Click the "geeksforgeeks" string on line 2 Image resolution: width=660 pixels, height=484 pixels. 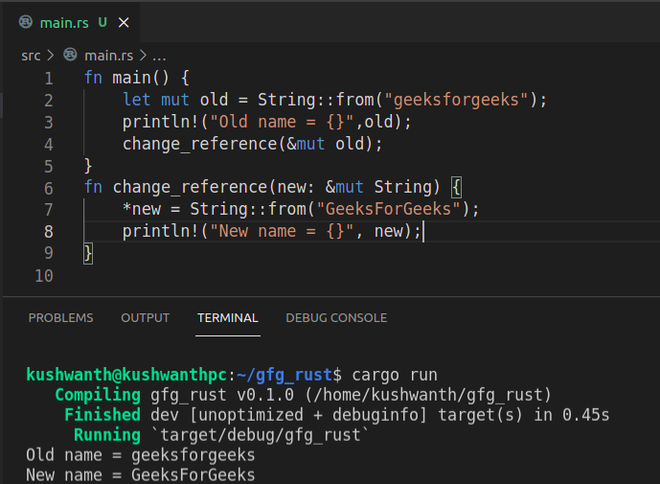[x=457, y=100]
